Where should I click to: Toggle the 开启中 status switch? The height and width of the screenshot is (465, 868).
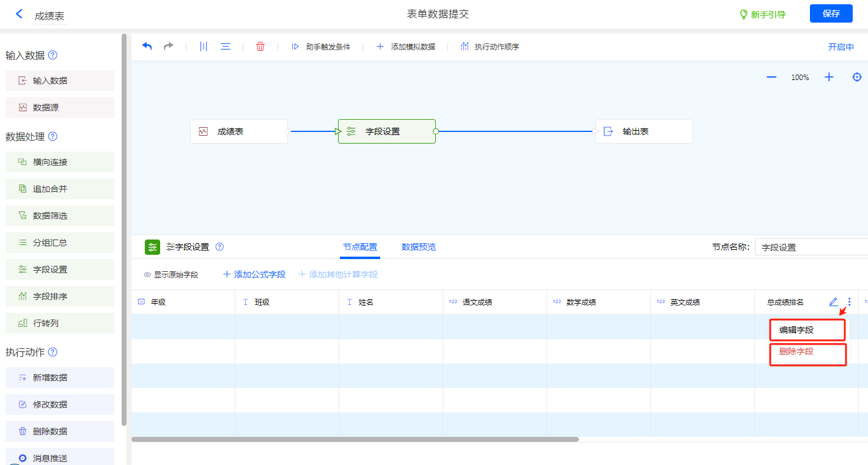[840, 47]
